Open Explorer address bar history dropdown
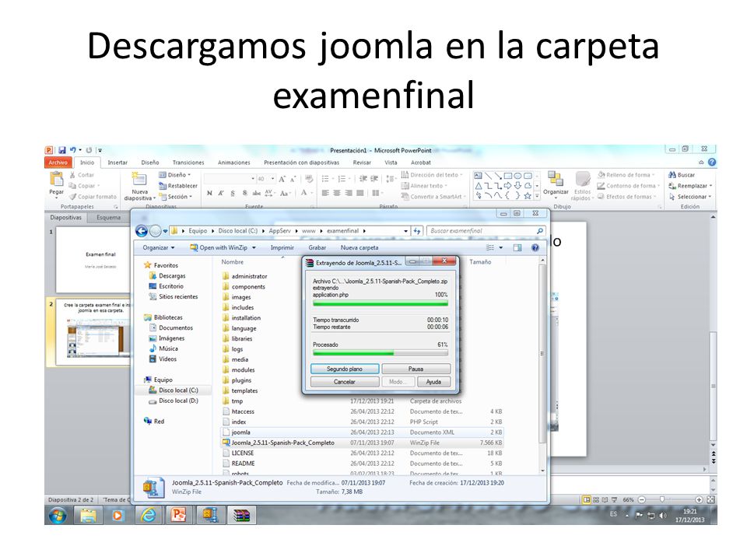Screen dimensions: 747x560 coord(406,231)
